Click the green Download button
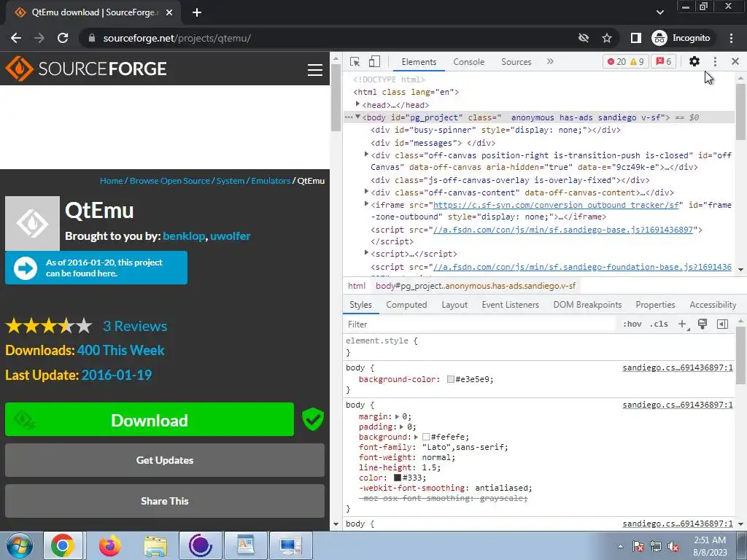 coord(150,419)
